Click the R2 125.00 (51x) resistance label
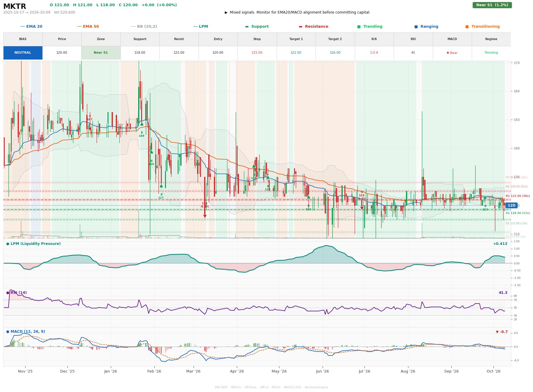 [517, 187]
